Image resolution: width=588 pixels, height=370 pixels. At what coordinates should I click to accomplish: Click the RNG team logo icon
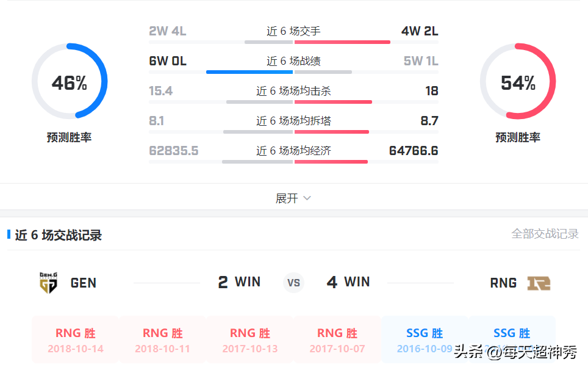pos(539,283)
